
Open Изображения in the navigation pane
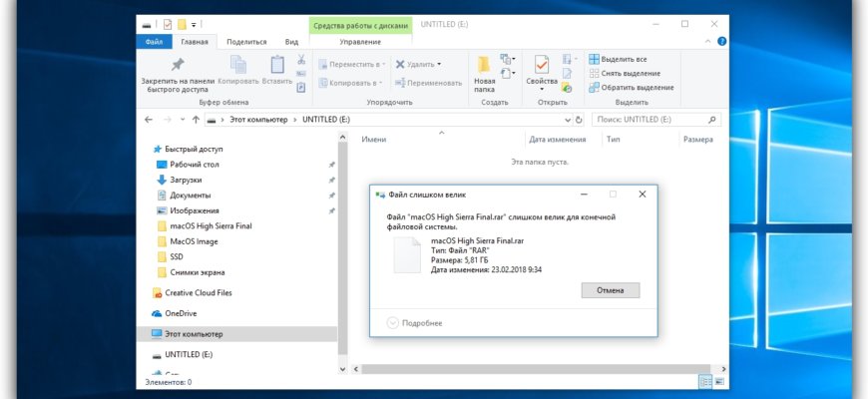point(189,210)
